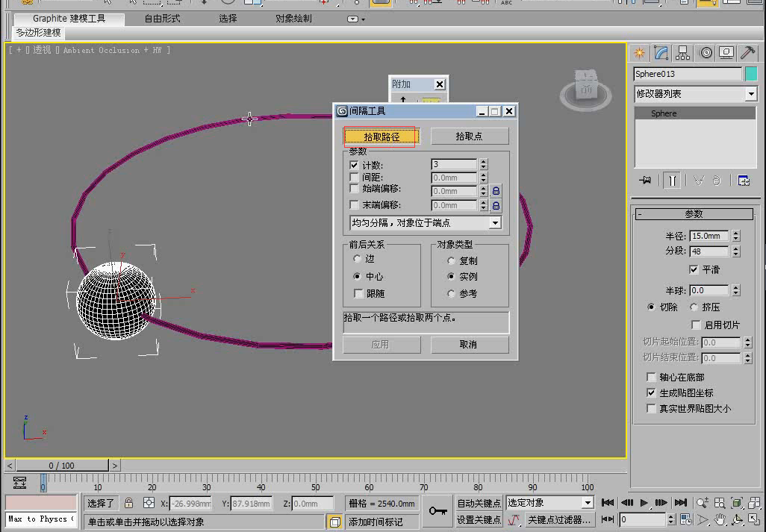Viewport: 766px width, 532px height.
Task: Enable the 间距 checkbox
Action: coord(354,178)
